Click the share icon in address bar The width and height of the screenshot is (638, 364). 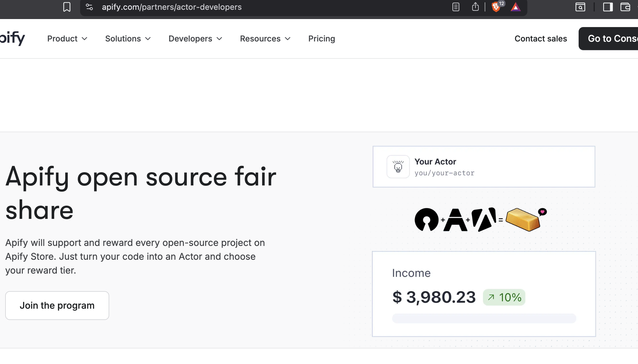point(475,7)
